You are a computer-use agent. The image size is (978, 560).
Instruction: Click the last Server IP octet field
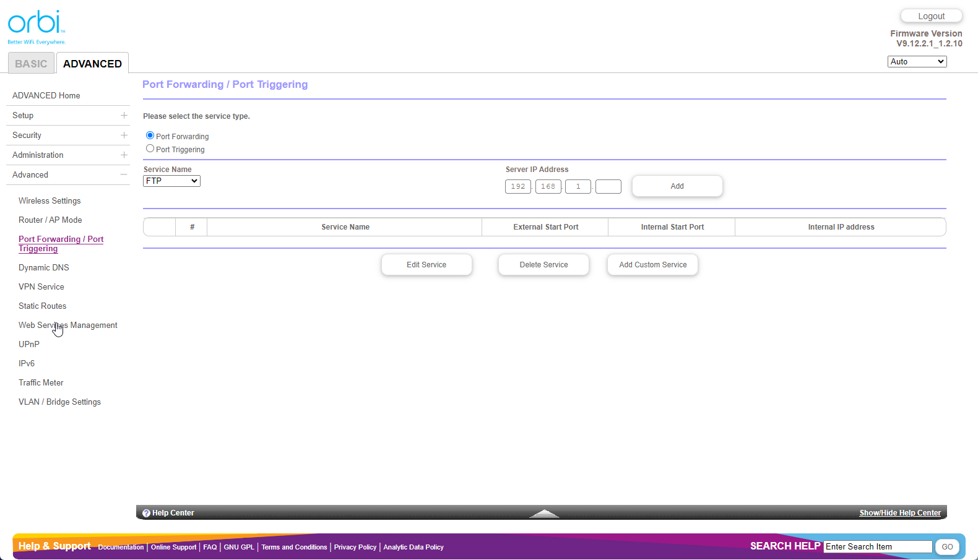(x=608, y=187)
